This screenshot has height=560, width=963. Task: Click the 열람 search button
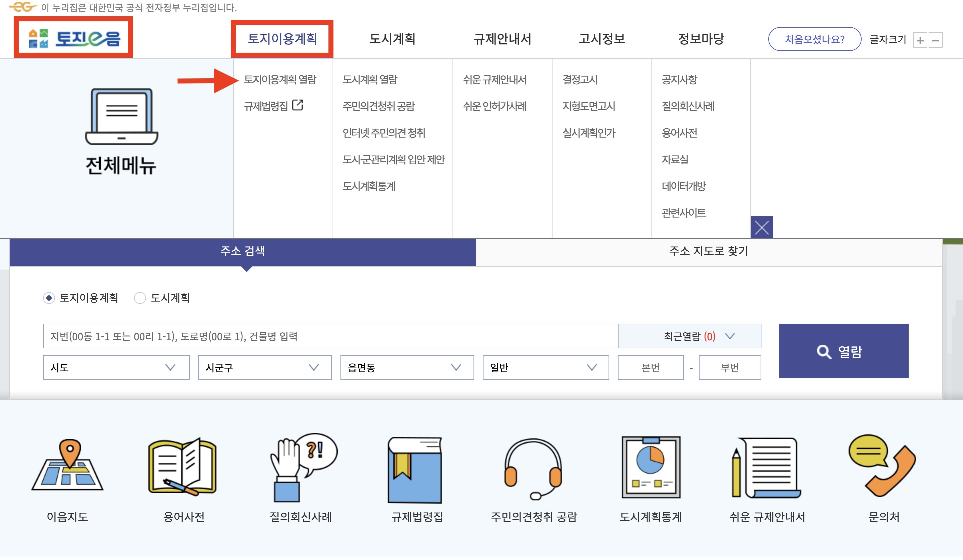click(x=843, y=351)
